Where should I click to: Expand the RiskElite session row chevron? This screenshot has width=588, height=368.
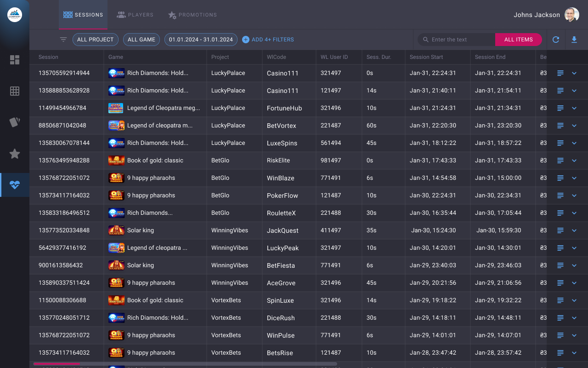[x=574, y=161]
